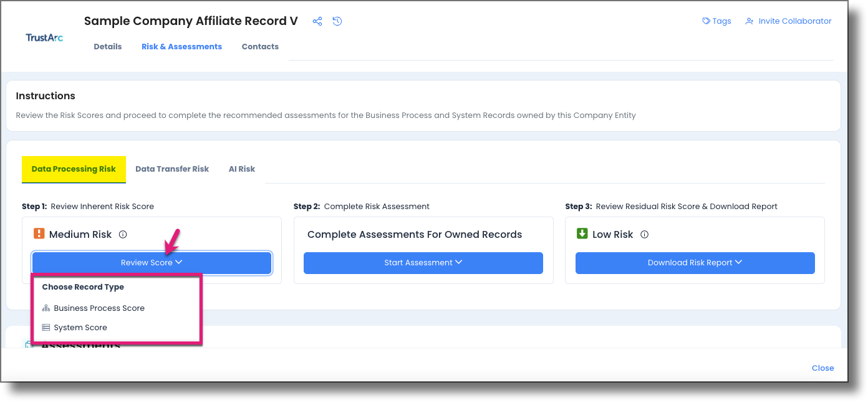Viewport: 868px width, 402px height.
Task: Click the Choose Record Type header
Action: coord(83,287)
